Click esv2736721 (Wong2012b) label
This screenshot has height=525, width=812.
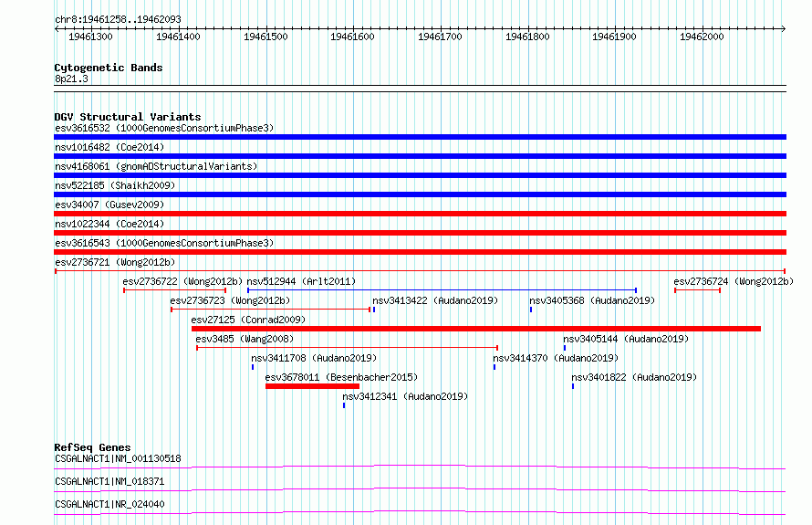pyautogui.click(x=115, y=262)
